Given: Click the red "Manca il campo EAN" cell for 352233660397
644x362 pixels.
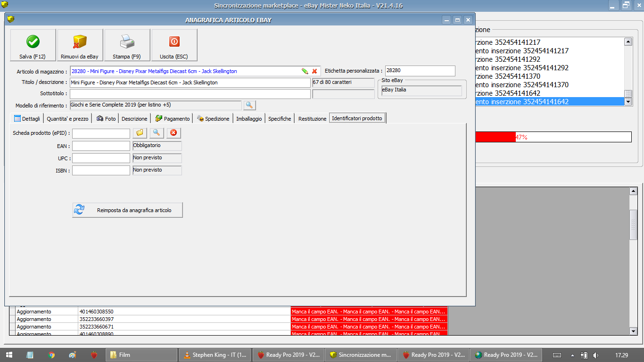Looking at the screenshot, I should 369,319.
